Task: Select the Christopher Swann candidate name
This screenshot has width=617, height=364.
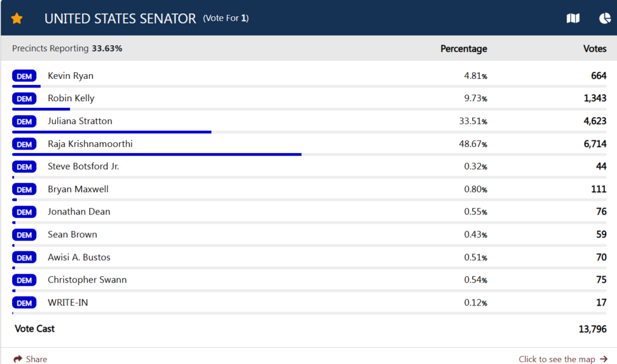Action: pos(87,280)
